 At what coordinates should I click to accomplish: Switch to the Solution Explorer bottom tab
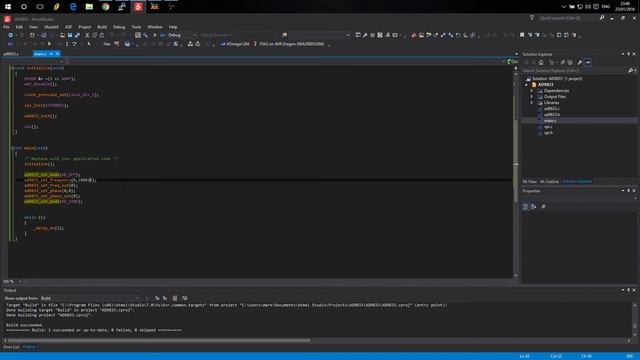[577, 182]
